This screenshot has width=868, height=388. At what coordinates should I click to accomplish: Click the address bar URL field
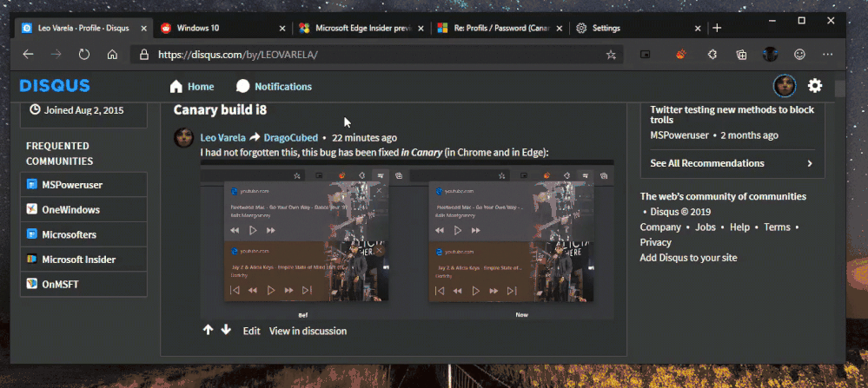pyautogui.click(x=376, y=54)
